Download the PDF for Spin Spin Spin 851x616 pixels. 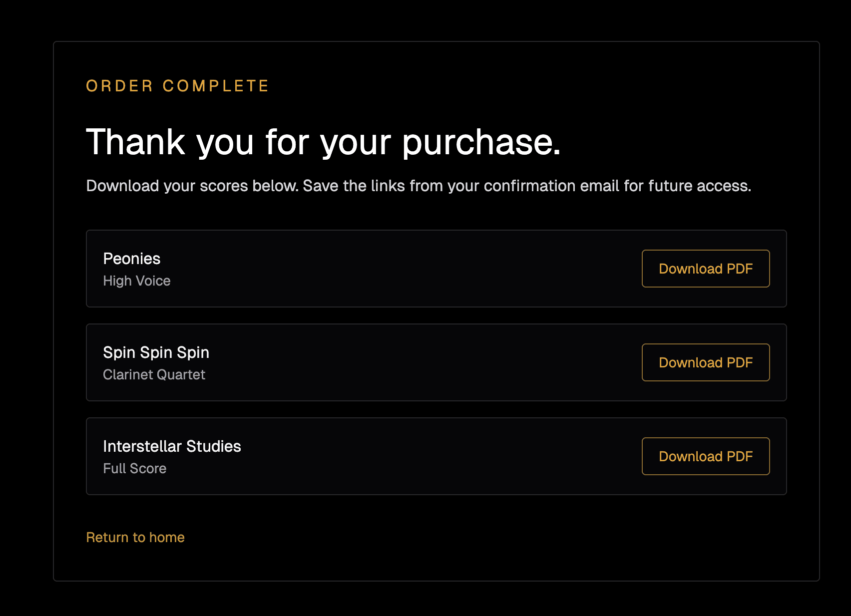705,362
